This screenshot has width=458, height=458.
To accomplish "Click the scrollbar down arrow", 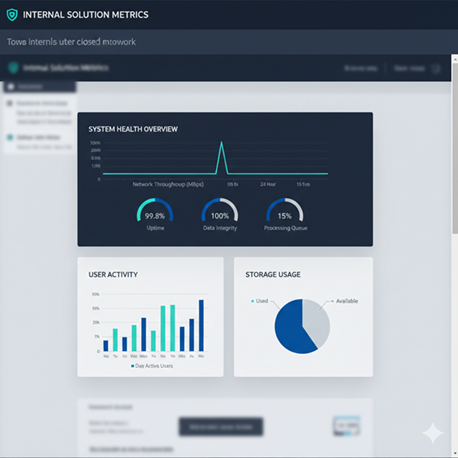I will (455, 453).
